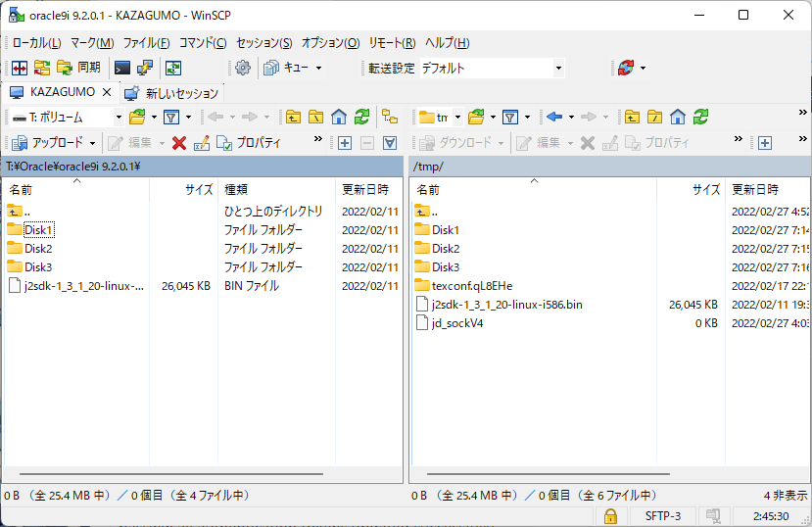The width and height of the screenshot is (812, 527).
Task: Click the local open directory folder icon
Action: (137, 117)
